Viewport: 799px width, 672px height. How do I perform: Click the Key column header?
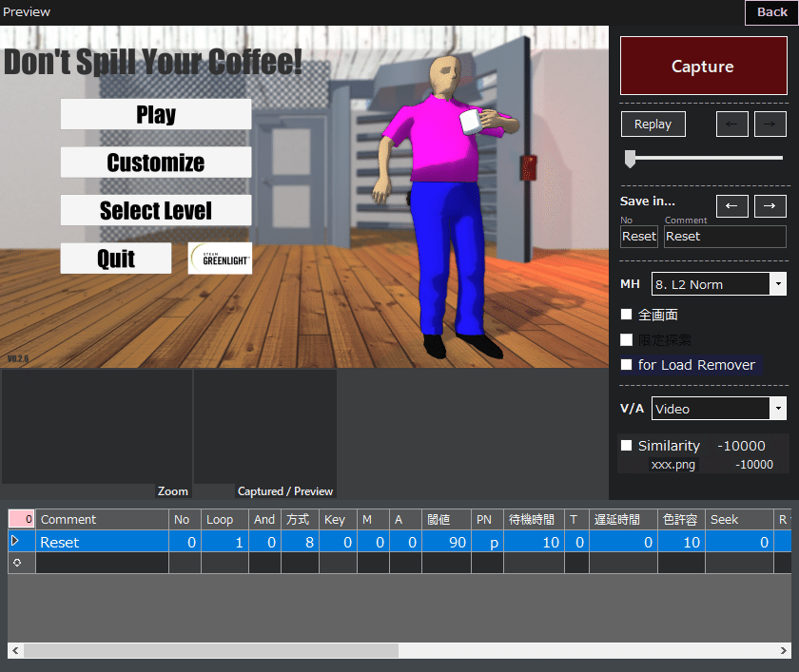[x=338, y=519]
